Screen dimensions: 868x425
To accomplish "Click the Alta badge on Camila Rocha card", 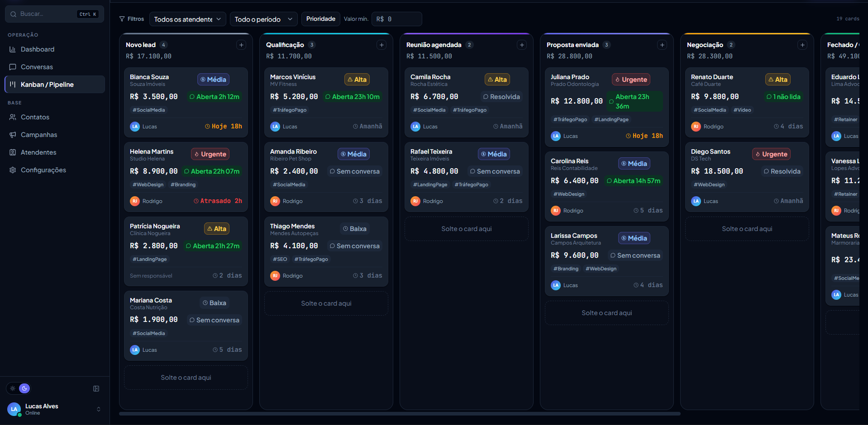I will coord(497,80).
